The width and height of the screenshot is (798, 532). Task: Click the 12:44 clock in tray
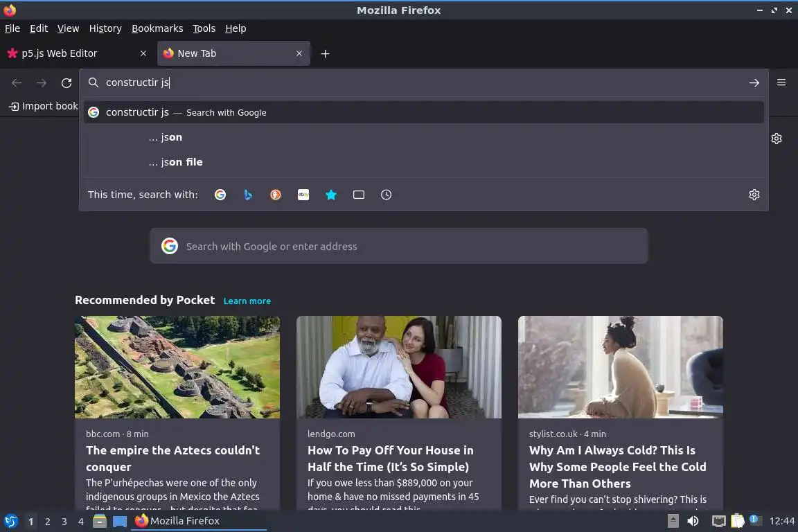[x=781, y=521]
